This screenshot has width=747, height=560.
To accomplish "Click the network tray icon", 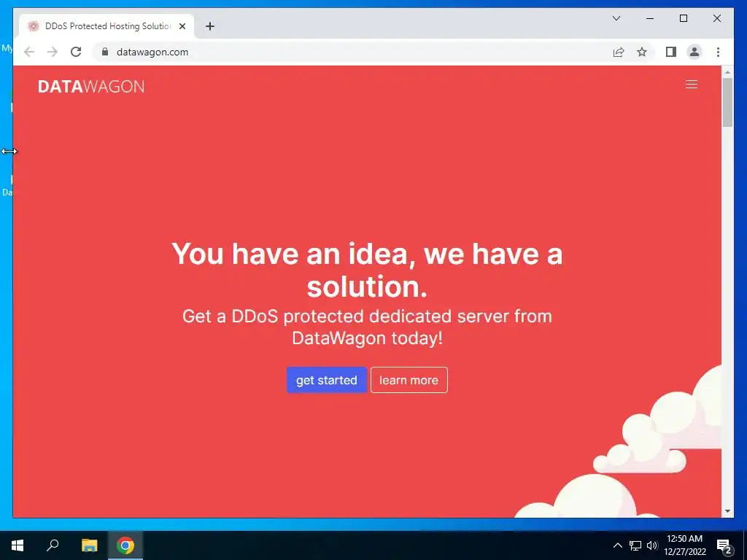I will click(x=635, y=545).
